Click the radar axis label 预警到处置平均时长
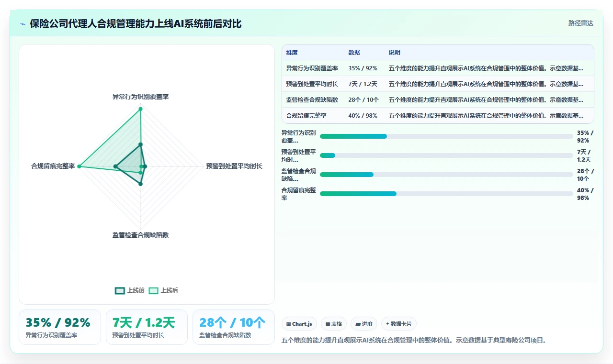This screenshot has width=613, height=364. 234,166
